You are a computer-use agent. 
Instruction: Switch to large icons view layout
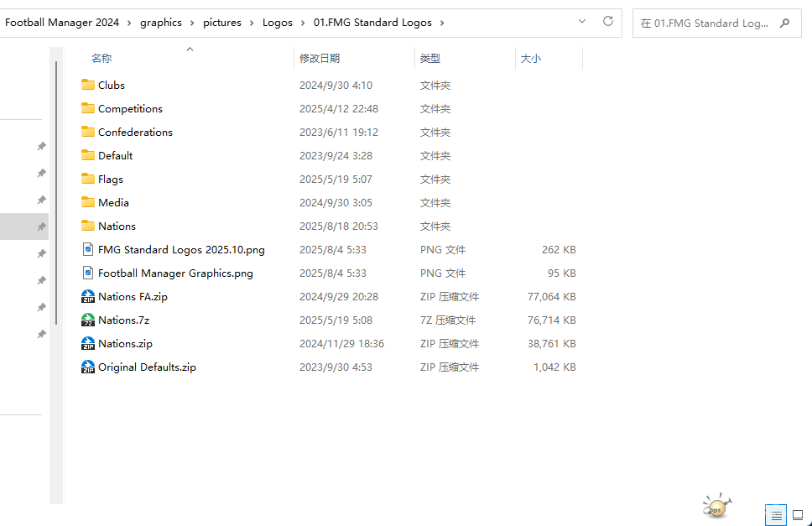point(798,516)
